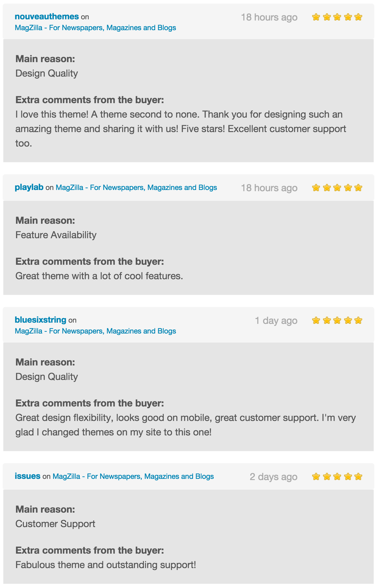
Task: Click second star in bluesixstring review rating
Action: 327,320
